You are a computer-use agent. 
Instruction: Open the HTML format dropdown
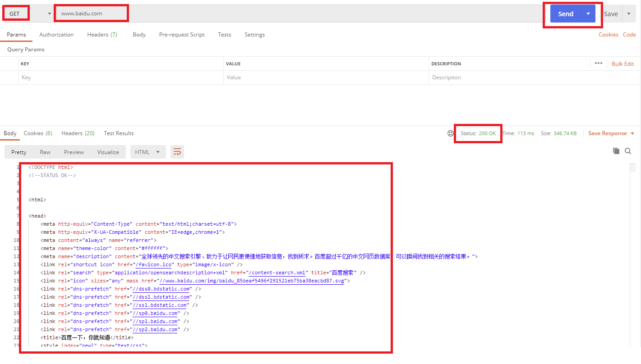pos(148,152)
